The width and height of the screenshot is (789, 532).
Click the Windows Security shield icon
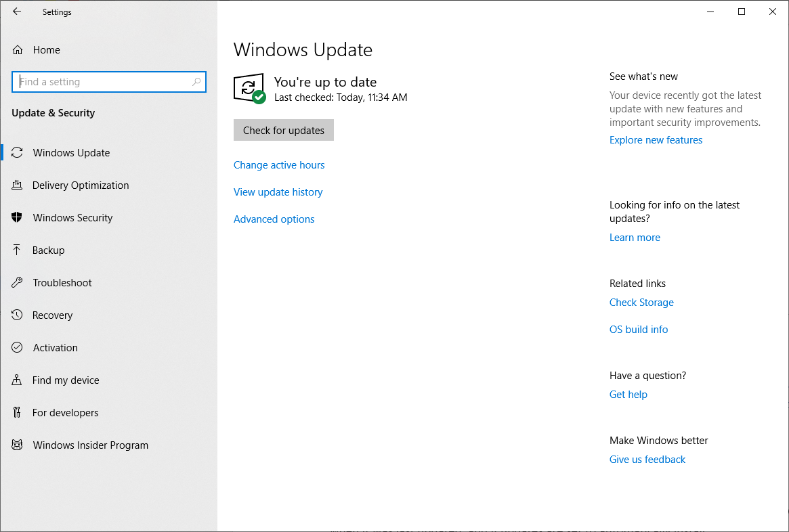pos(17,217)
